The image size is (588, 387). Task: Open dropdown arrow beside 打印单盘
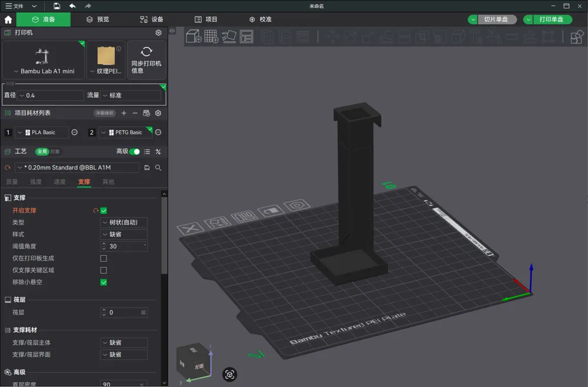tap(528, 19)
